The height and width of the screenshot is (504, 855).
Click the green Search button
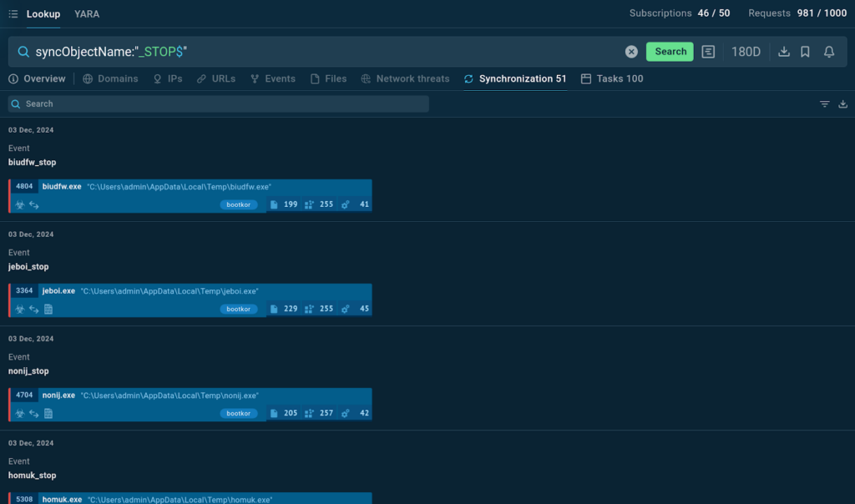pyautogui.click(x=670, y=52)
